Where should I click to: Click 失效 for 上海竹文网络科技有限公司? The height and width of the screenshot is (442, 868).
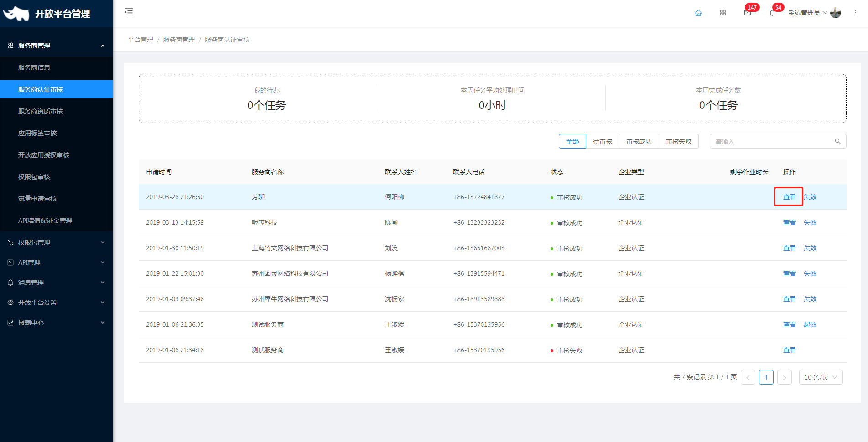pyautogui.click(x=810, y=248)
